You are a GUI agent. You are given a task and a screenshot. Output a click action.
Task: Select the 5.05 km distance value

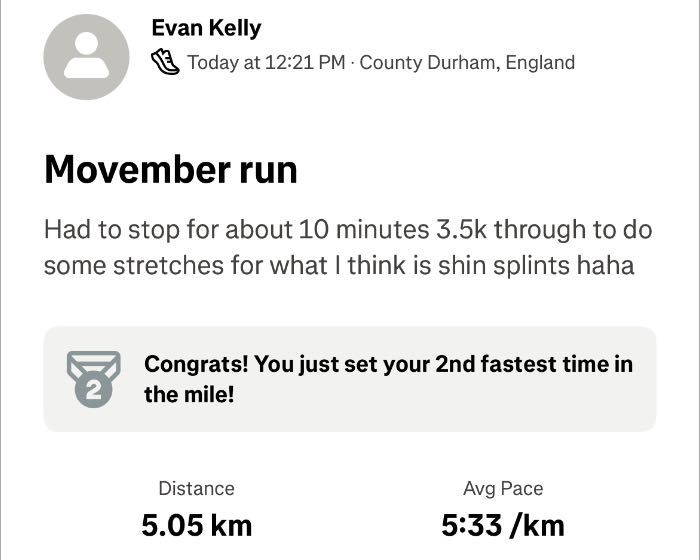point(196,524)
